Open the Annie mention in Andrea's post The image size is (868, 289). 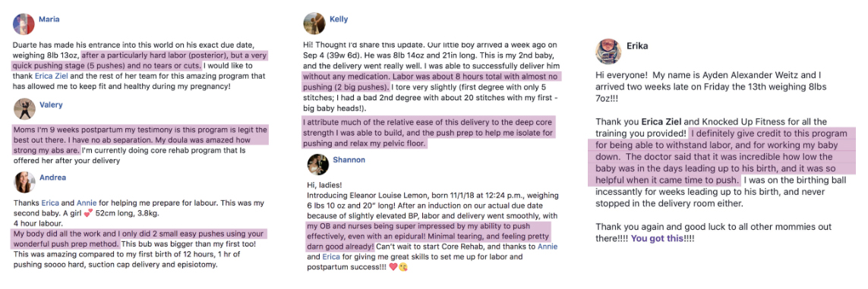tap(87, 203)
